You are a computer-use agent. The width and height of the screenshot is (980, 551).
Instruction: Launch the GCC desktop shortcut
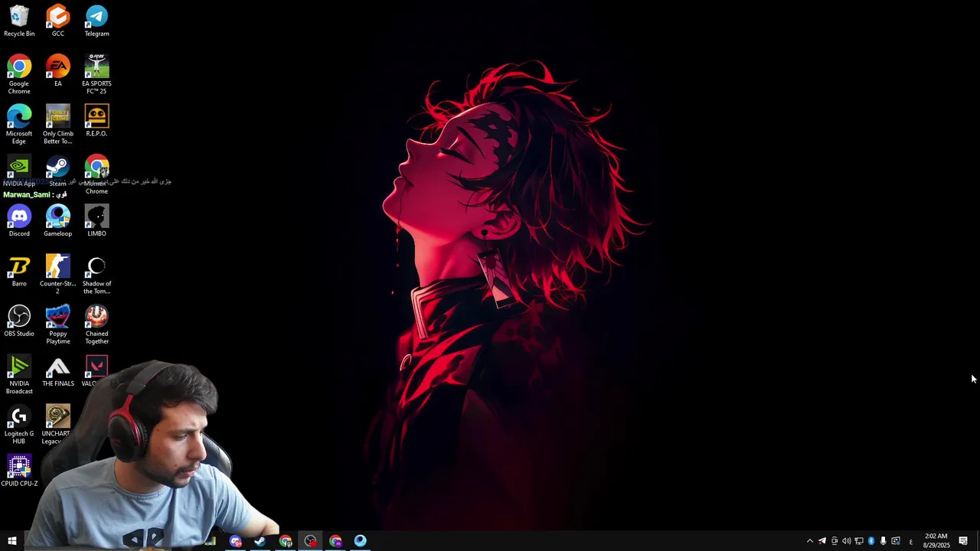point(57,21)
